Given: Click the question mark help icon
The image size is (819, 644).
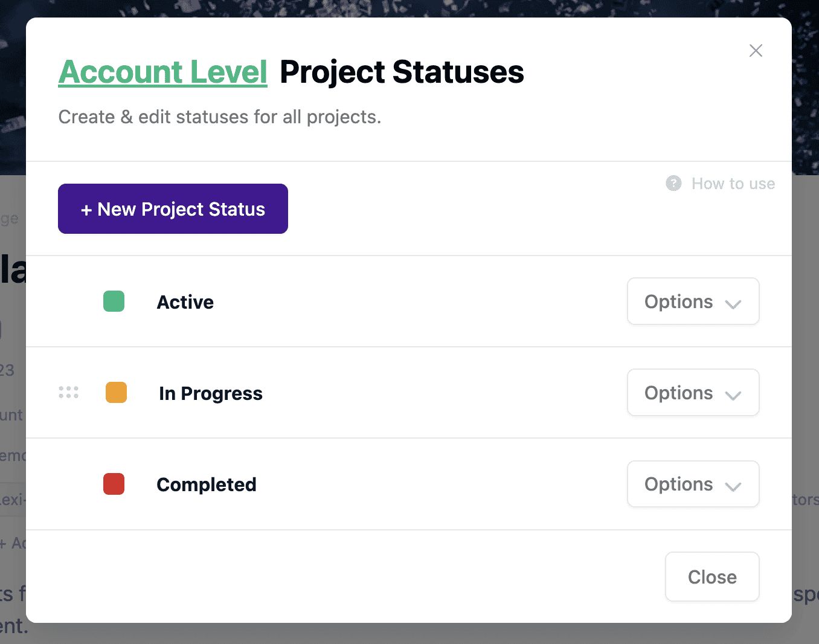Looking at the screenshot, I should [673, 183].
